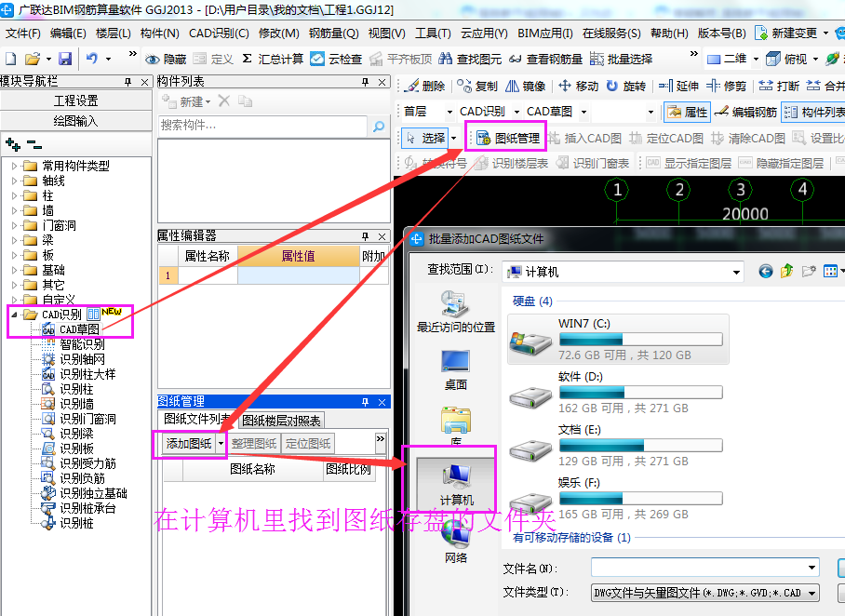Open the 文件类型 filter dropdown

tap(705, 593)
